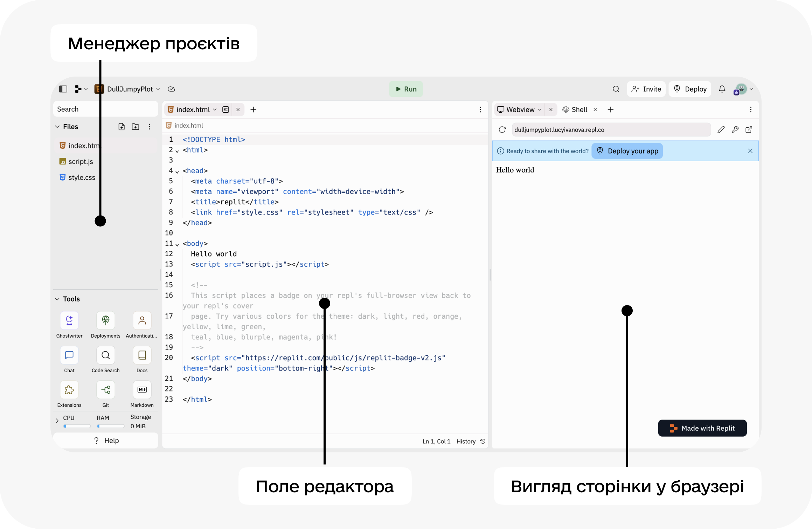The image size is (812, 529).
Task: Open the search magnifier in header
Action: (x=616, y=89)
